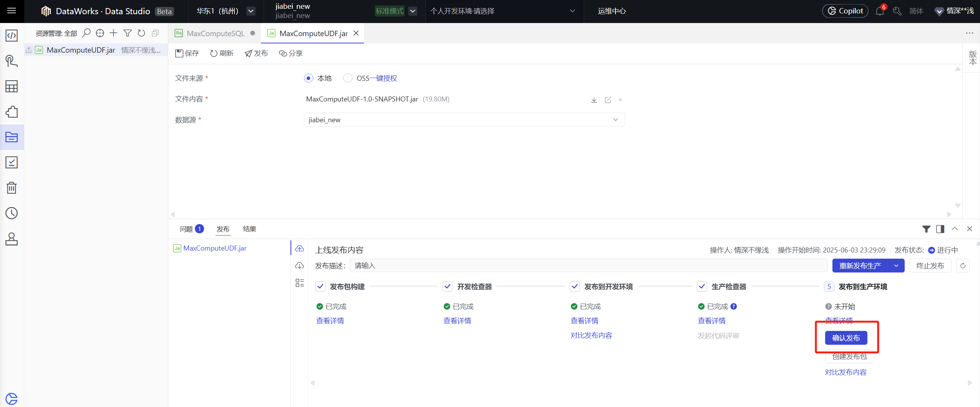Toggle 生产检查器 step checkbox
The width and height of the screenshot is (980, 407).
click(702, 287)
